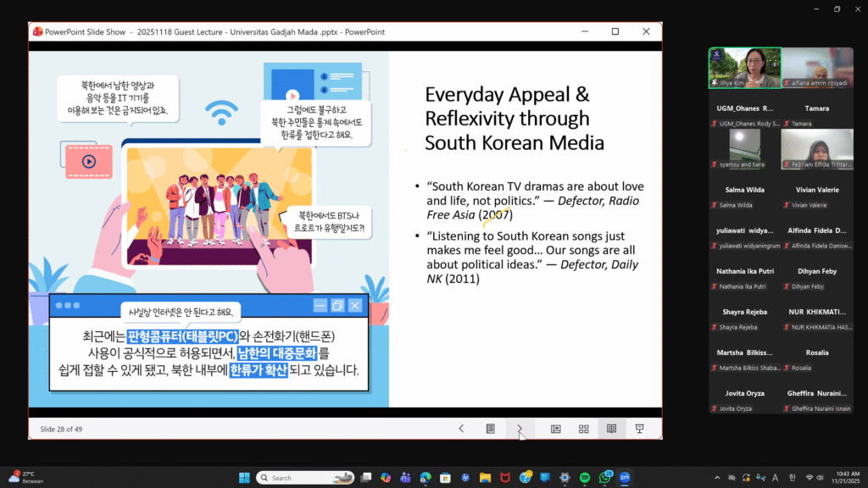This screenshot has width=868, height=488.
Task: Open Slide Sorter grid view
Action: (x=583, y=429)
